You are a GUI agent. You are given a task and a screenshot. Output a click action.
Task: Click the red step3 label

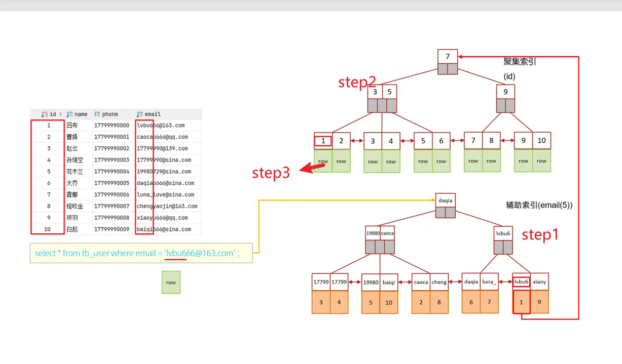click(271, 173)
